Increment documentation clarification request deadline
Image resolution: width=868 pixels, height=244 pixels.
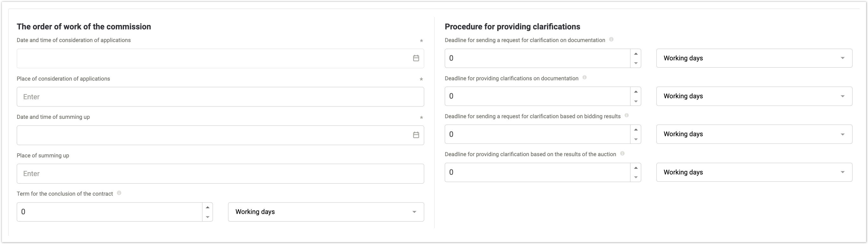pyautogui.click(x=635, y=54)
